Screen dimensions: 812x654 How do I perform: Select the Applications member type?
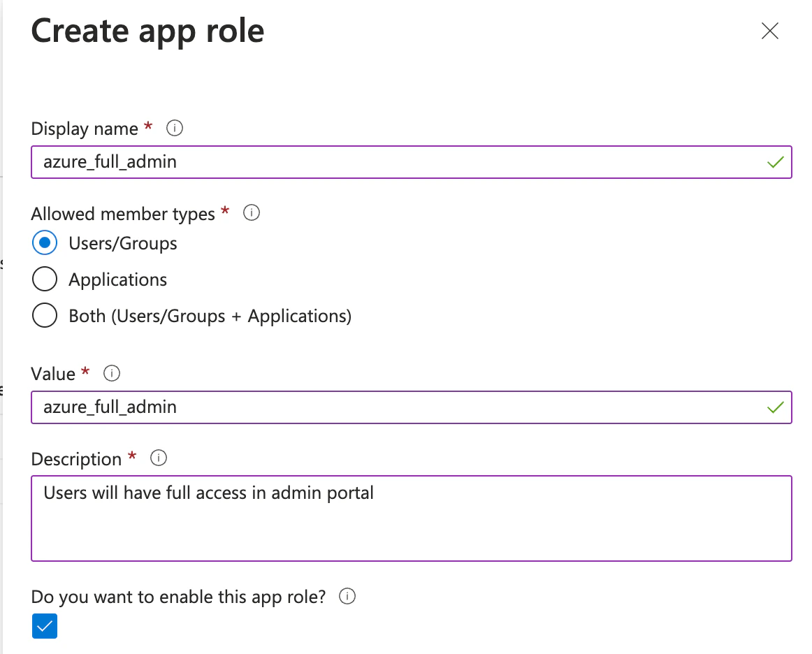click(x=45, y=279)
